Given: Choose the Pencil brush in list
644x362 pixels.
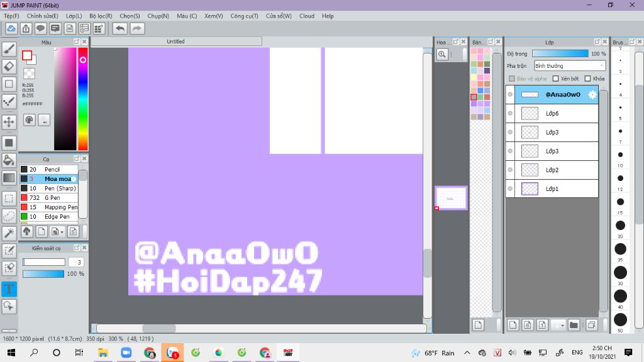Looking at the screenshot, I should pyautogui.click(x=49, y=169).
